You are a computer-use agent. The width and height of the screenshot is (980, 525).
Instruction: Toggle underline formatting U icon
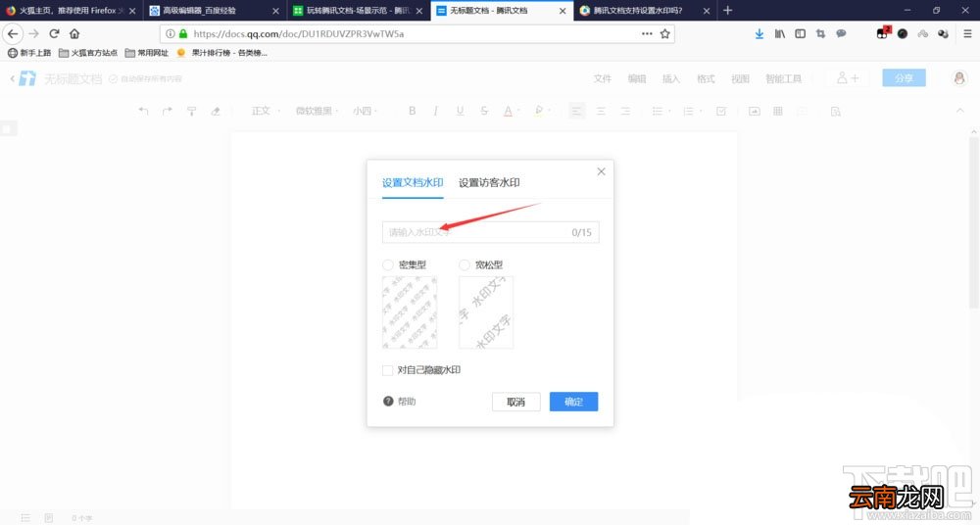pos(460,111)
